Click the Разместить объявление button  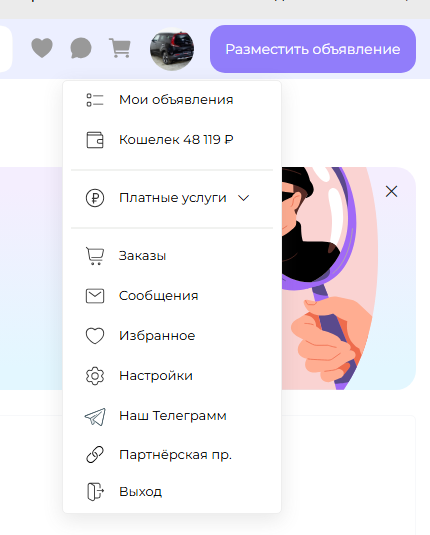pyautogui.click(x=313, y=49)
